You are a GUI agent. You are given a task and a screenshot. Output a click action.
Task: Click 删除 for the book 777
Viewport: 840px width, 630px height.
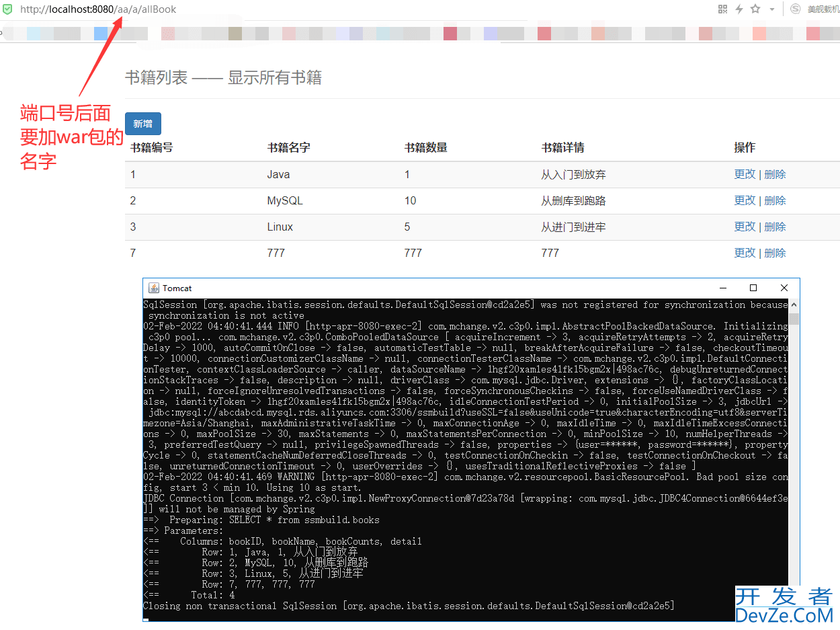pyautogui.click(x=775, y=253)
